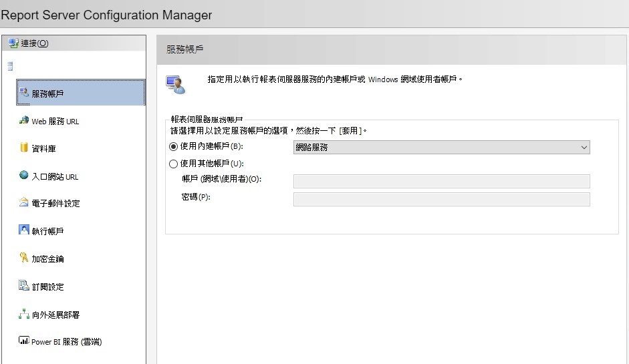This screenshot has height=364, width=629.
Task: Select the 使用其他帳戶 radio button
Action: coord(174,164)
